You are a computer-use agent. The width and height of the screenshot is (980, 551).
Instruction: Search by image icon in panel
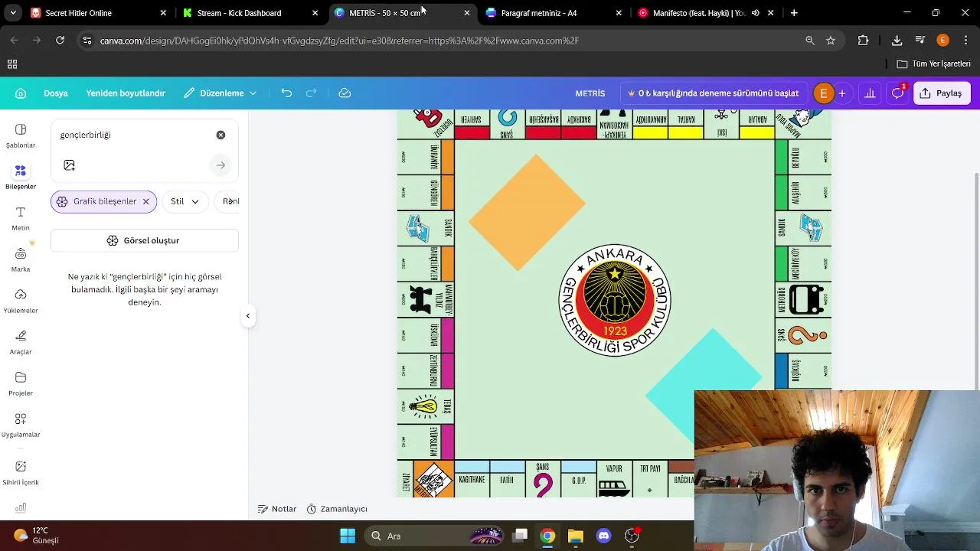[x=70, y=165]
